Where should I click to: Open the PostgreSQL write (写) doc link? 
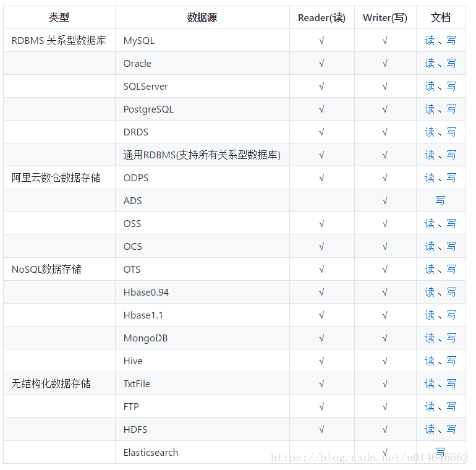451,109
